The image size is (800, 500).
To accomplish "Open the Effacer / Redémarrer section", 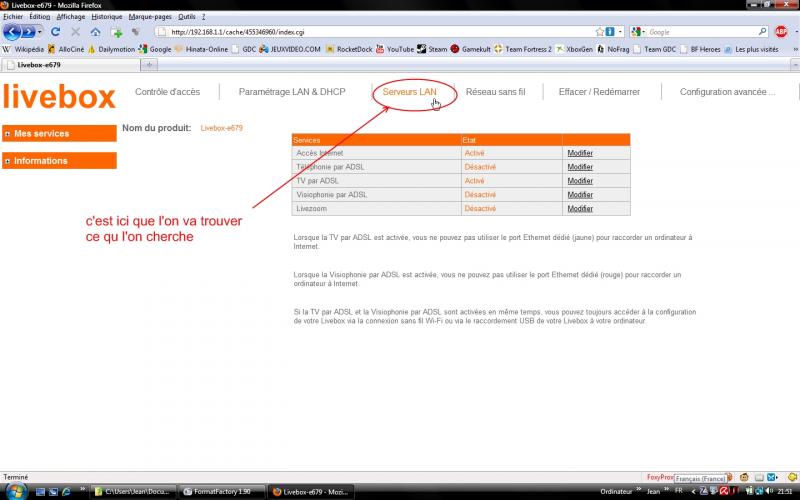I will point(599,92).
